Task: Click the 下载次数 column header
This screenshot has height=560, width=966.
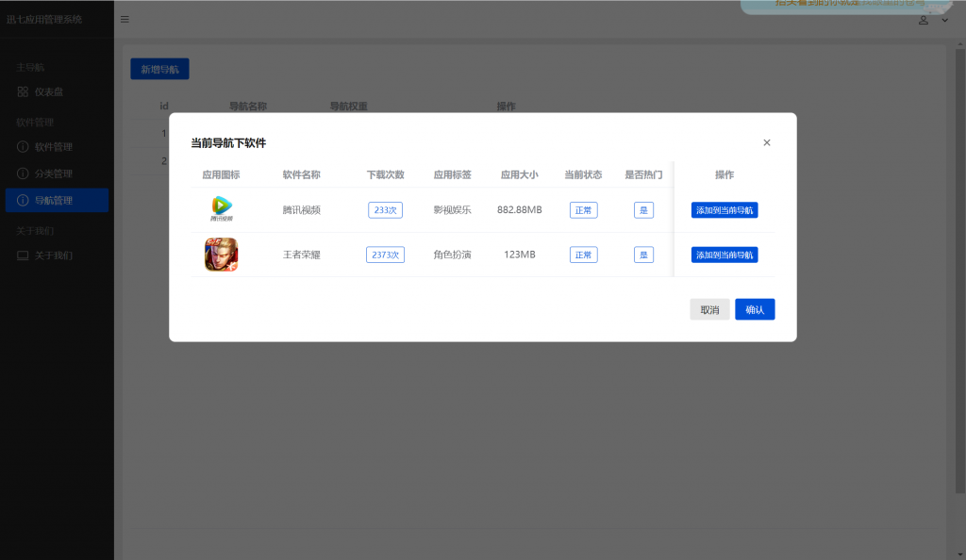Action: [x=385, y=174]
